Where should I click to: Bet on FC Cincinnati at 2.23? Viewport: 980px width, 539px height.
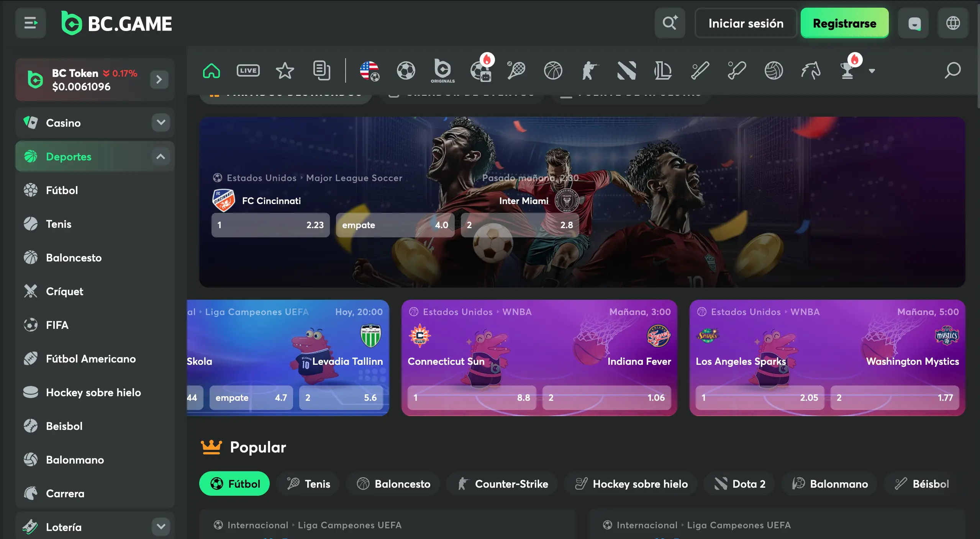(x=270, y=225)
